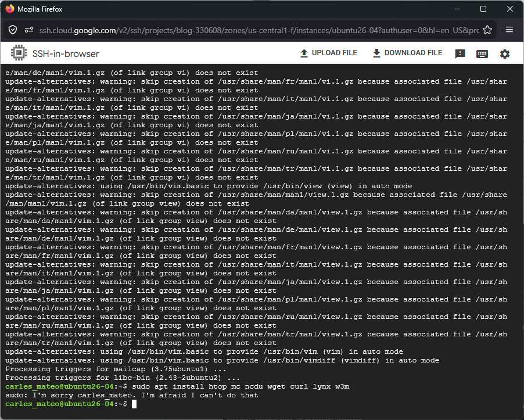Bookmark this page with the star icon
Viewport: 524px width, 420px height.
[x=487, y=30]
